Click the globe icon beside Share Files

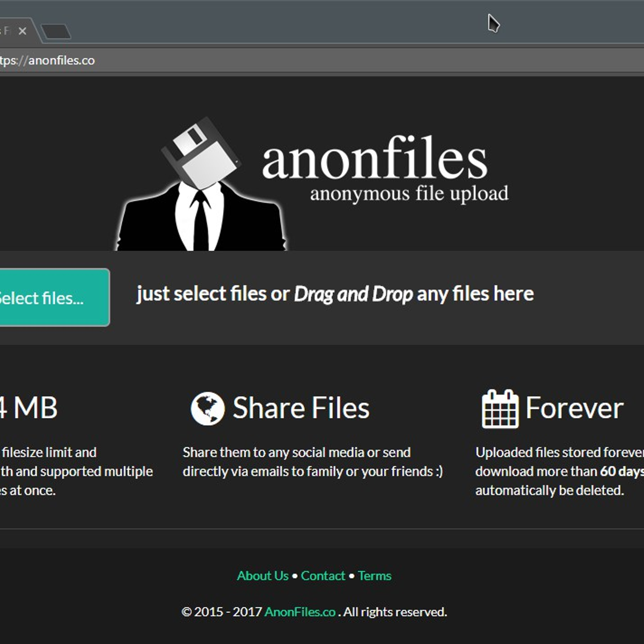pos(208,408)
